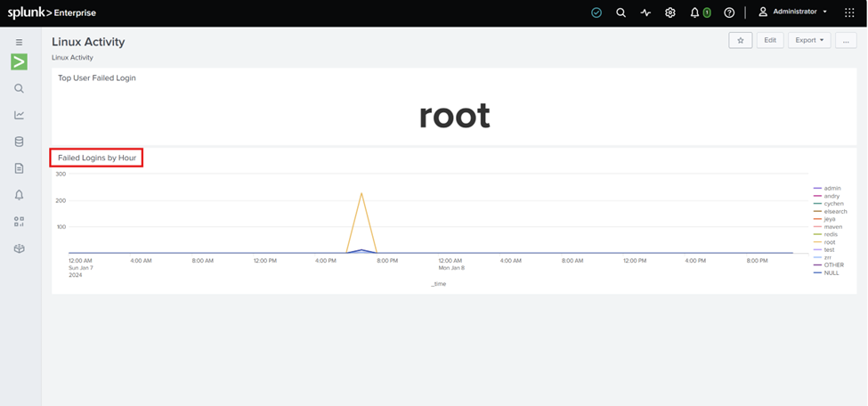The image size is (868, 406).
Task: Open the apps grid launcher icon
Action: coord(849,12)
